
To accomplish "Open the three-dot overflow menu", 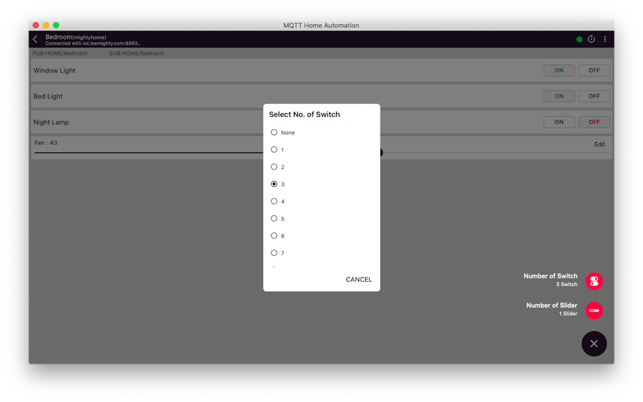I will coord(605,40).
